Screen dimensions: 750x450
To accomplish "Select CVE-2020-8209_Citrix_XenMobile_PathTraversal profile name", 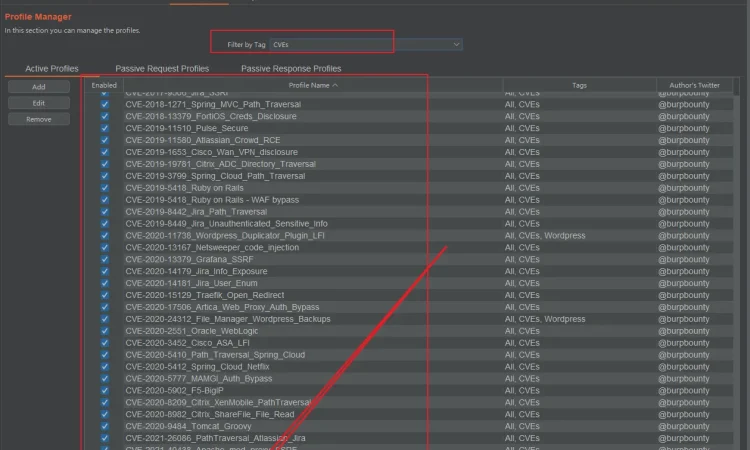I will point(218,402).
